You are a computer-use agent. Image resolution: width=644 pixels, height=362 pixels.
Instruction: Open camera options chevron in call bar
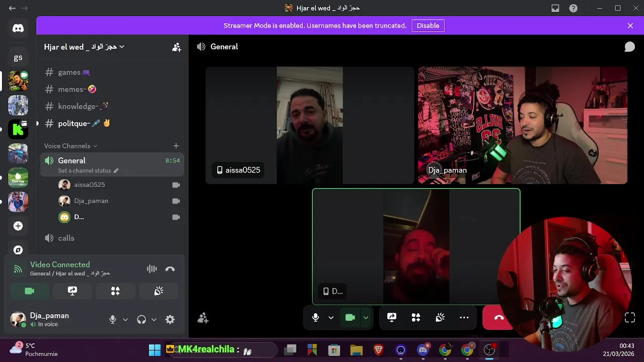click(x=366, y=317)
